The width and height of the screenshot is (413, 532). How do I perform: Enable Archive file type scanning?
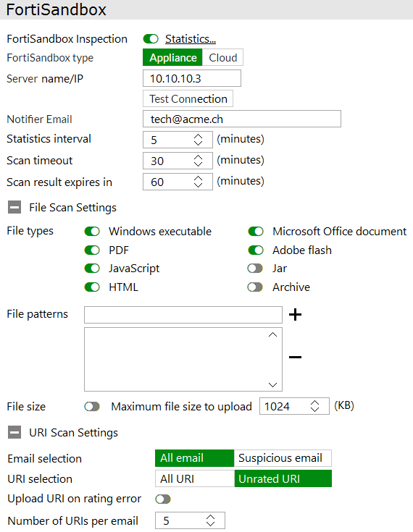coord(255,287)
